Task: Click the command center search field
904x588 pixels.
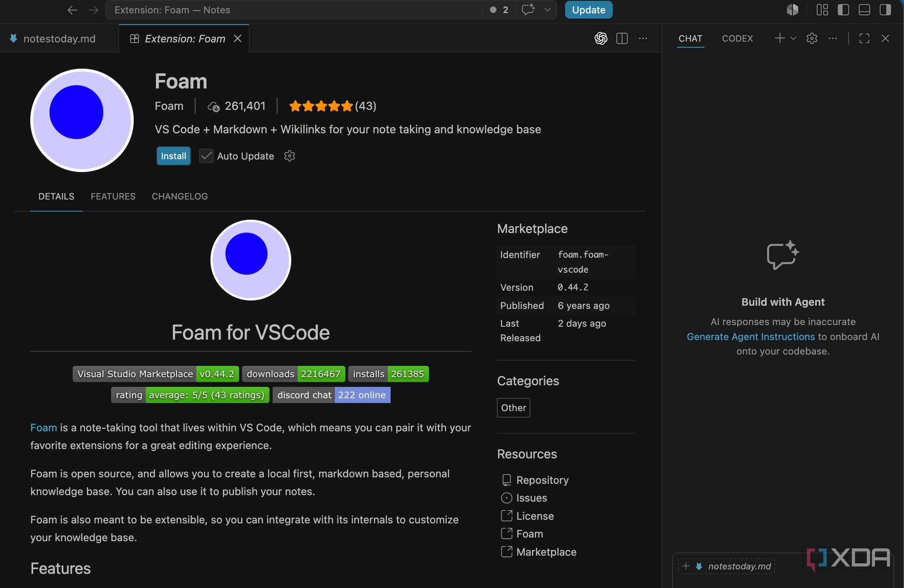Action: [x=294, y=10]
